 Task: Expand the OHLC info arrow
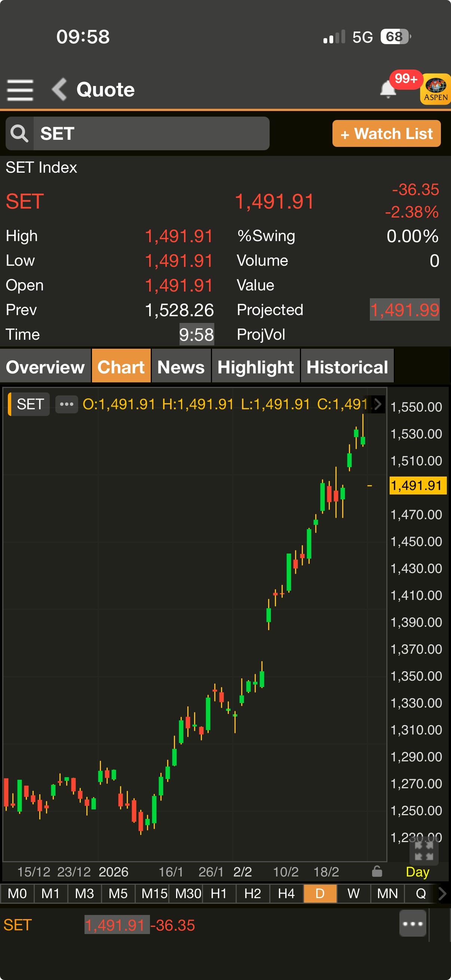coord(378,404)
